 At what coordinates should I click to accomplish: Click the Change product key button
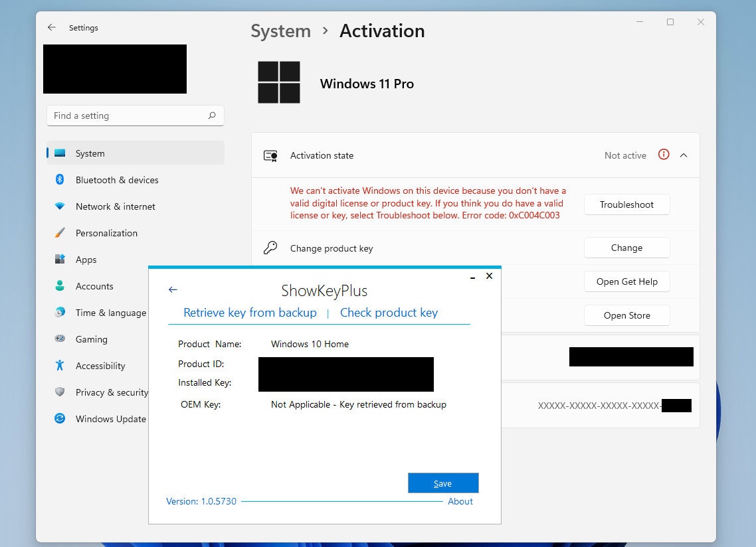[626, 248]
